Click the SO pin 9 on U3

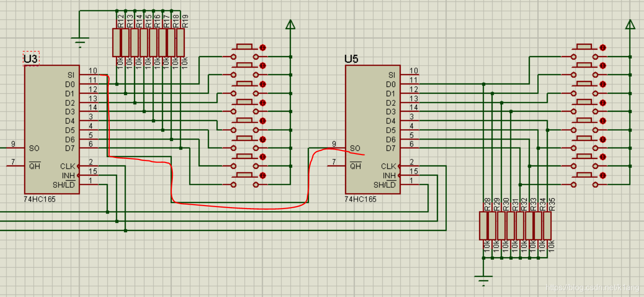(15, 148)
